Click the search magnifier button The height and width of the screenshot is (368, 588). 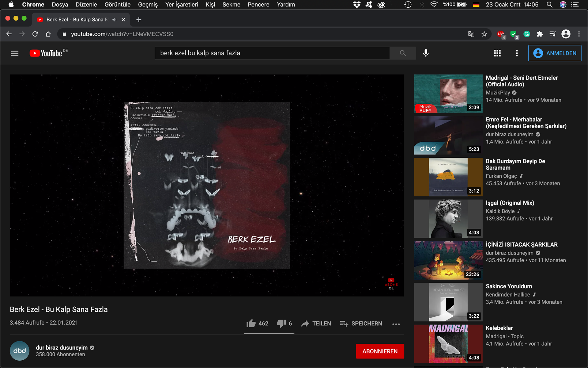(403, 53)
